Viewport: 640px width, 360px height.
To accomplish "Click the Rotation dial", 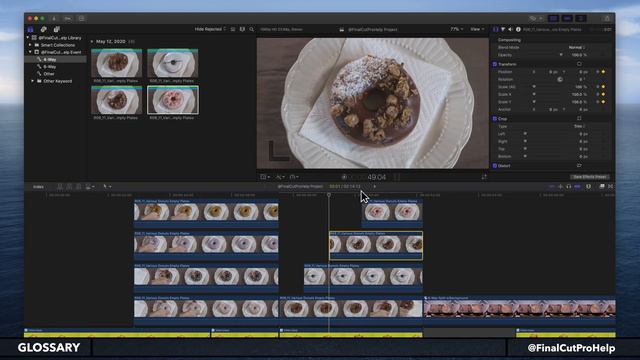I will (560, 80).
